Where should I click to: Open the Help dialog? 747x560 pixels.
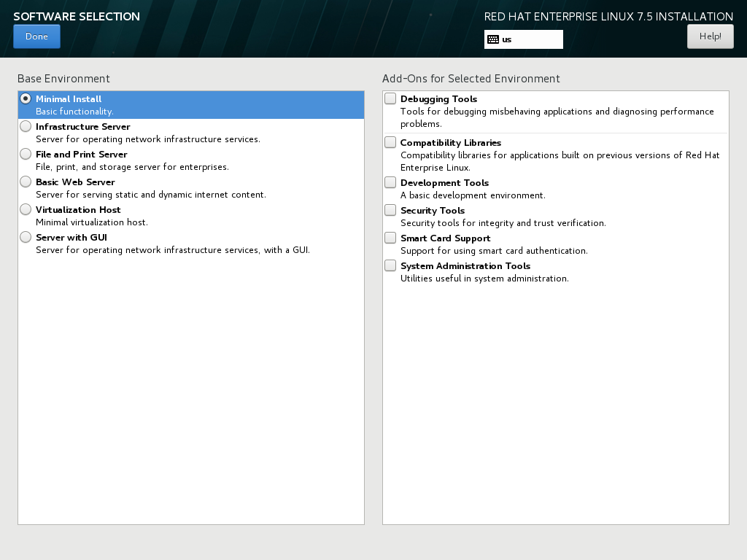point(710,36)
